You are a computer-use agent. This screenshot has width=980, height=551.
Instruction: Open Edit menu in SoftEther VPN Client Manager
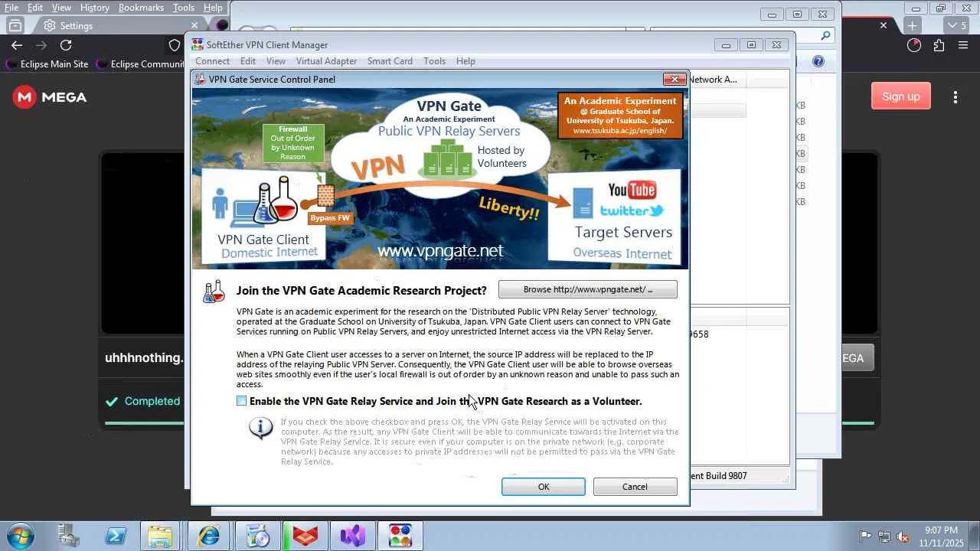coord(248,61)
